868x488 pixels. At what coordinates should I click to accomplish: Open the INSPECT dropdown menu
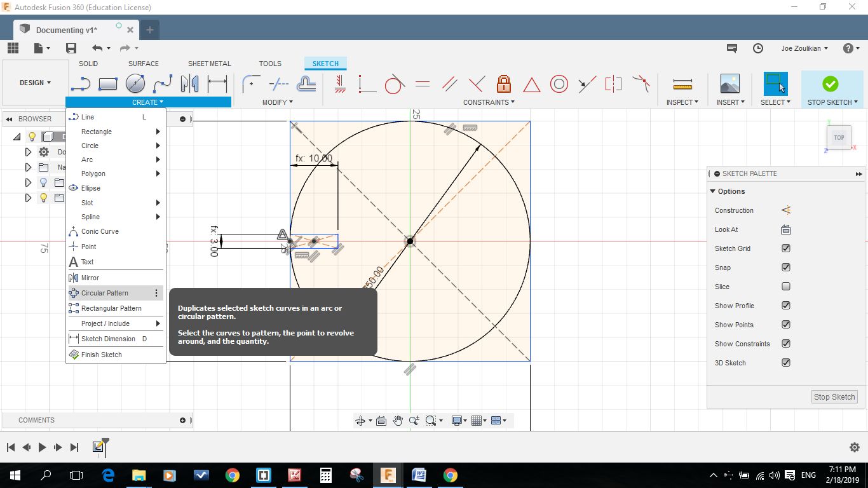(x=682, y=102)
